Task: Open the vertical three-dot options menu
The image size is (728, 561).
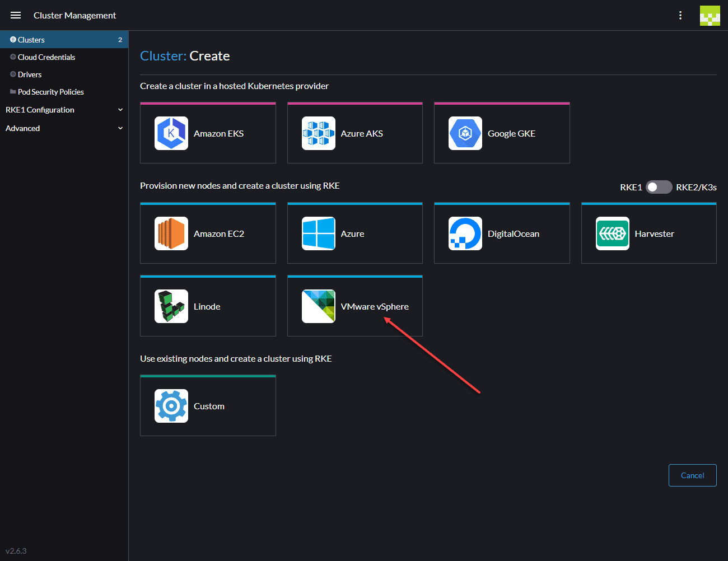Action: coord(680,15)
